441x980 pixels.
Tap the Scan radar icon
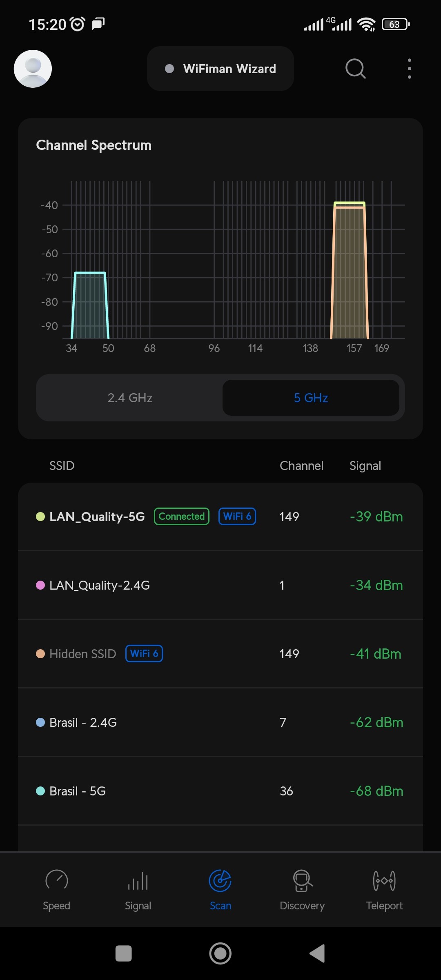(220, 881)
